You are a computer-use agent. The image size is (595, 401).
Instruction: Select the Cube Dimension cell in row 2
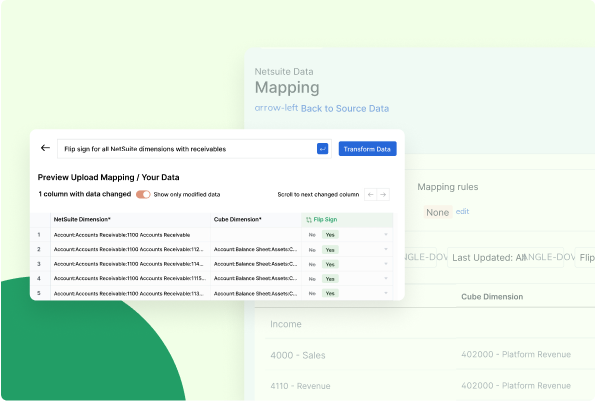(x=256, y=249)
